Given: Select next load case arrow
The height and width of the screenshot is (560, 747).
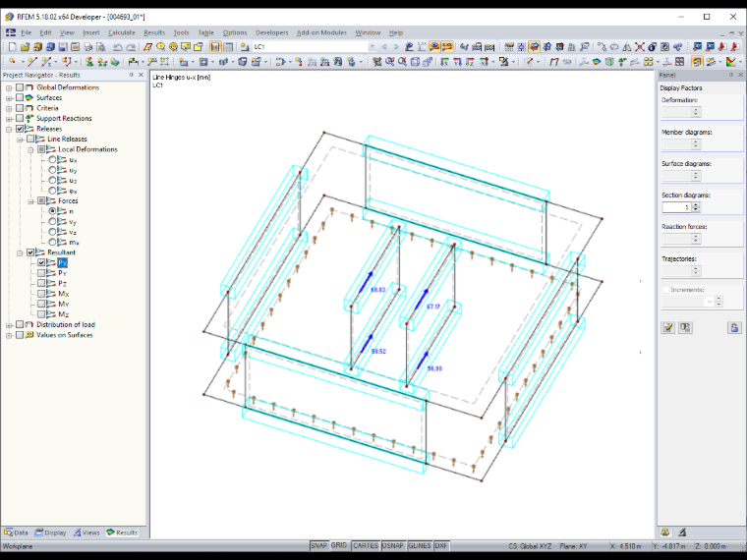Looking at the screenshot, I should coord(396,47).
